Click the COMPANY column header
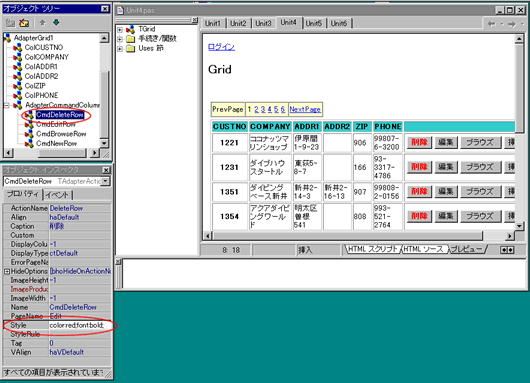 click(270, 126)
